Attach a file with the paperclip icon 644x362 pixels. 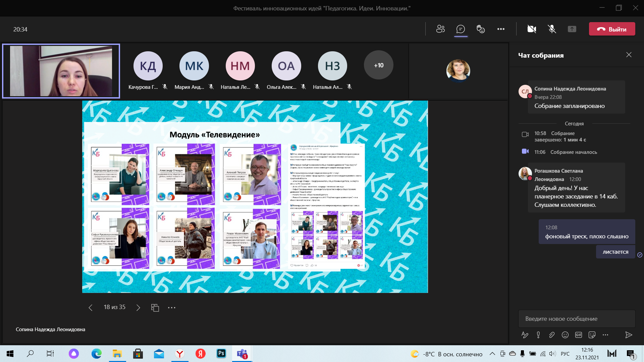[x=552, y=335]
